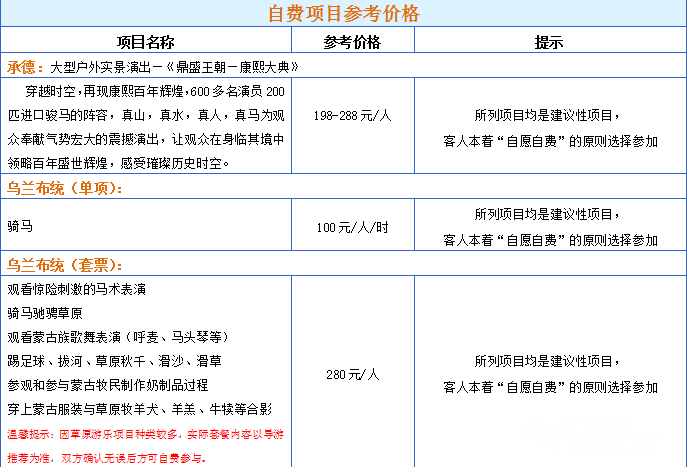Click the title 自费项目参考价格

click(343, 14)
